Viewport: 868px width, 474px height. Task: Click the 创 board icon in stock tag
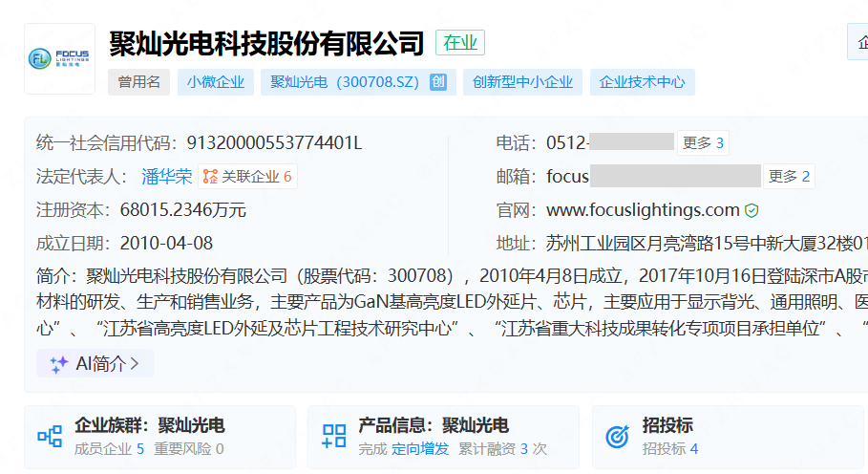(438, 82)
